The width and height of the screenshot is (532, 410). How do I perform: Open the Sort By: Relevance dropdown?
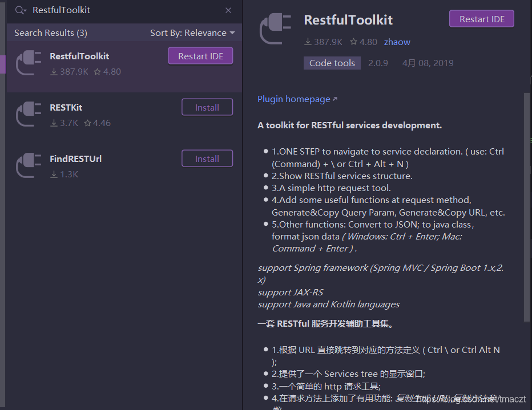click(x=192, y=33)
